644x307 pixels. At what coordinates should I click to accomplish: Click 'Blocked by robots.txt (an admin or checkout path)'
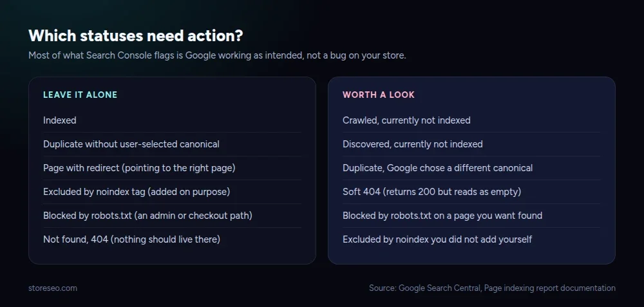[172, 216]
